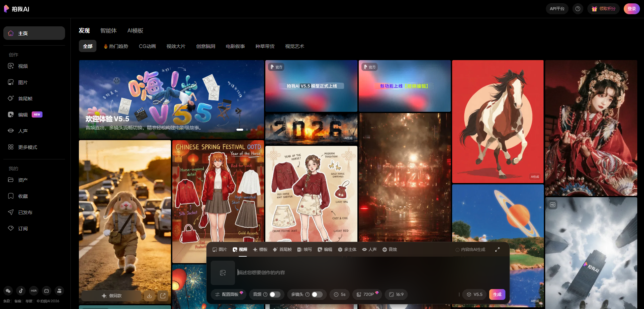Viewport: 644px width, 309px height.
Task: Select the 内容由AI生成 radio option
Action: coord(458,250)
